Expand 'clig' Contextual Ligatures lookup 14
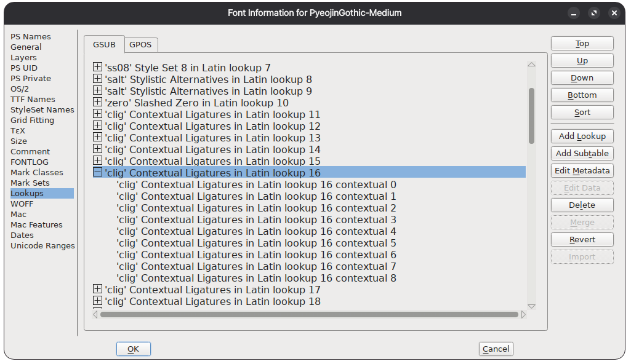Screen dimensions: 631x364 [97, 148]
